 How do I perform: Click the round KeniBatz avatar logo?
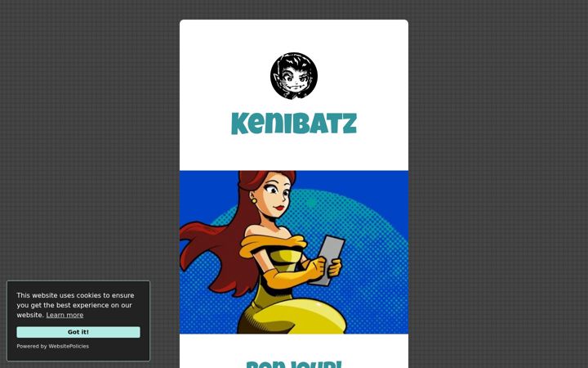tap(294, 76)
